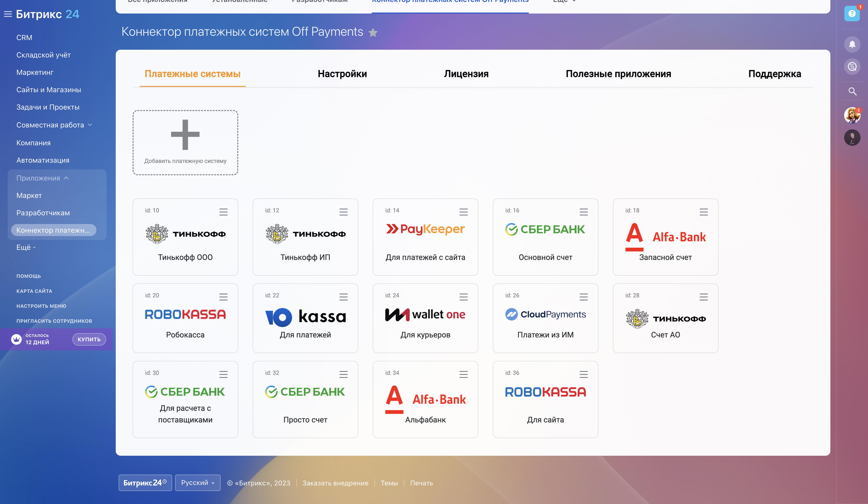Click the Заказать внедрение link
Image resolution: width=868 pixels, height=504 pixels.
[x=335, y=483]
